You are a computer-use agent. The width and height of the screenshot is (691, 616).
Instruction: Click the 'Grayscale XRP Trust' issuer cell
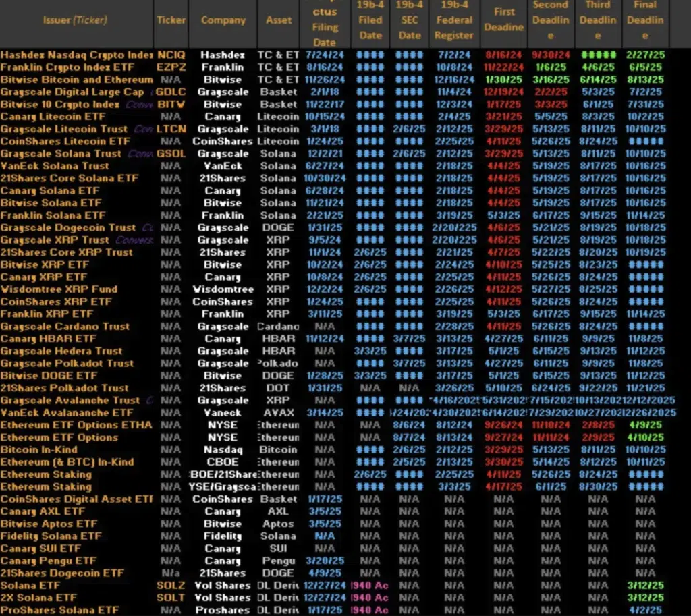[x=55, y=240]
